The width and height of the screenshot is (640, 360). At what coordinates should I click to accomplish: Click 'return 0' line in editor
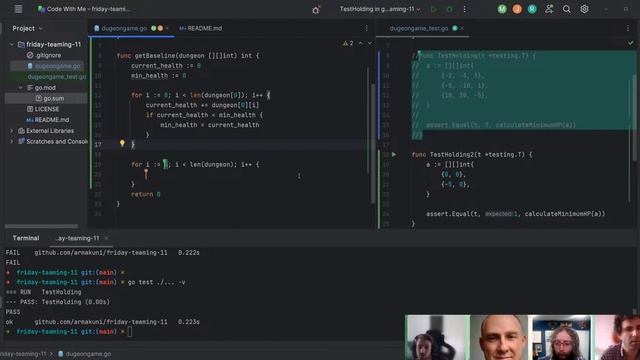(x=146, y=194)
